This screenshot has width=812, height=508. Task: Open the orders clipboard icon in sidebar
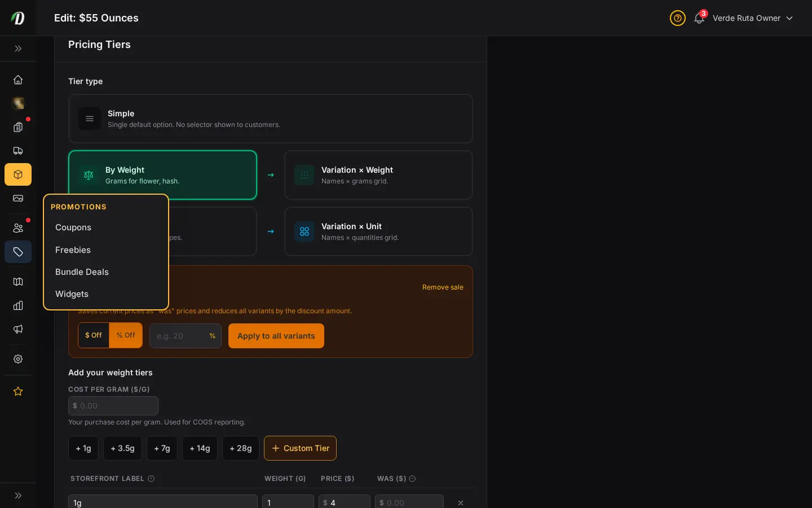click(18, 127)
